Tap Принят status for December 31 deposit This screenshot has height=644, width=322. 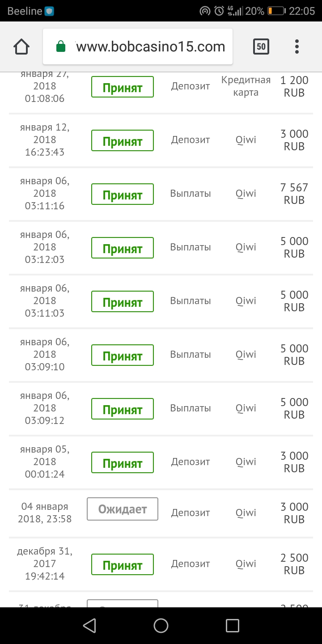123,564
